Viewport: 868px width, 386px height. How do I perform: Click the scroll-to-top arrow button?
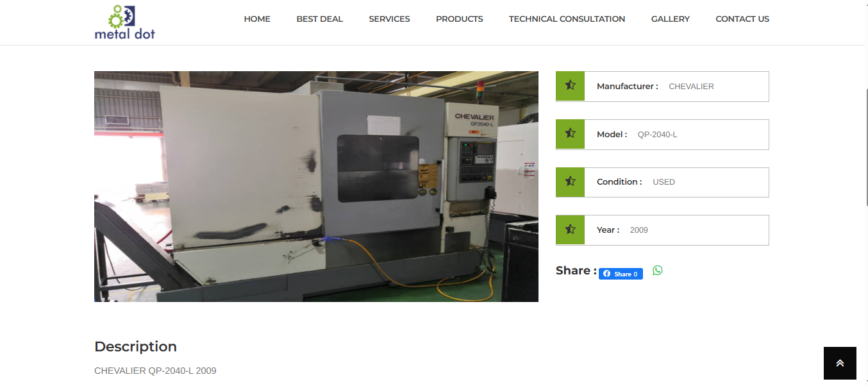click(839, 363)
